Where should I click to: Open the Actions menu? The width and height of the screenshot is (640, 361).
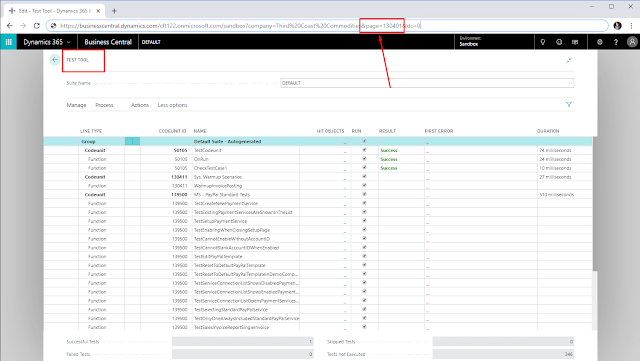tap(140, 105)
